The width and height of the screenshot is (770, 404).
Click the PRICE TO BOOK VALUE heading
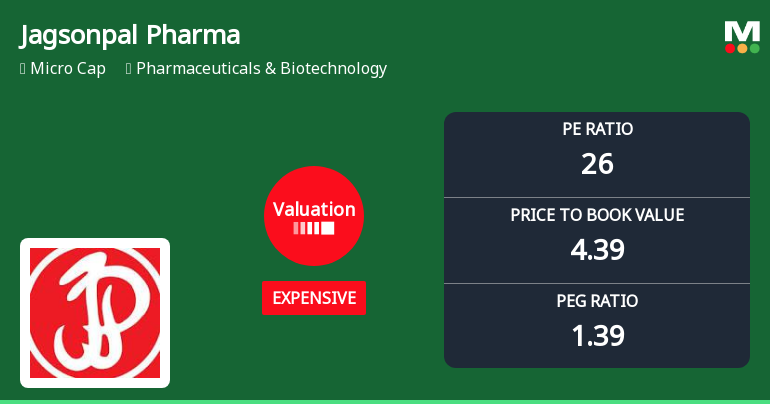(x=597, y=215)
